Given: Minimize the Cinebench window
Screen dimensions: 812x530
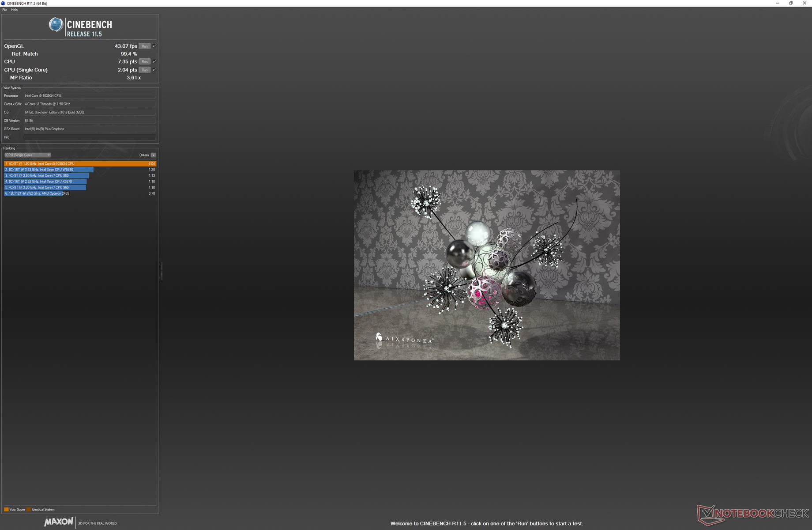Looking at the screenshot, I should (778, 3).
